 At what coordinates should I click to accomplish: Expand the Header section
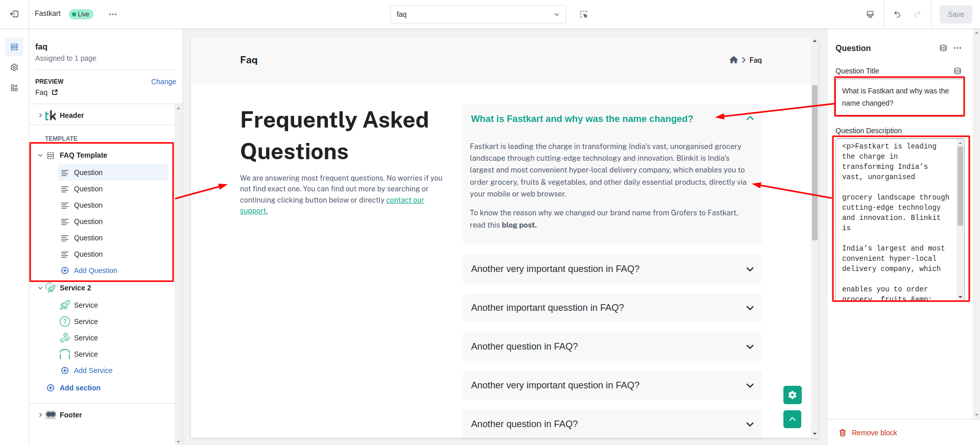coord(40,115)
